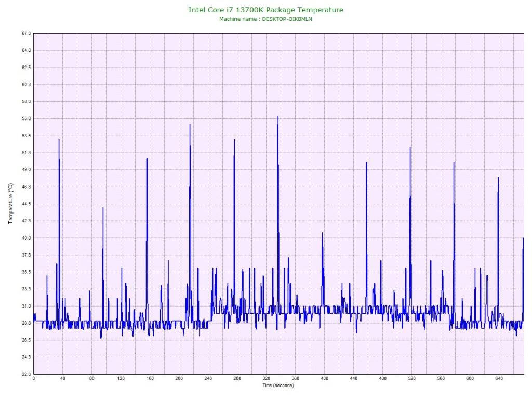
Task: Click the 44°C spike tip near 95 seconds
Action: [x=103, y=208]
